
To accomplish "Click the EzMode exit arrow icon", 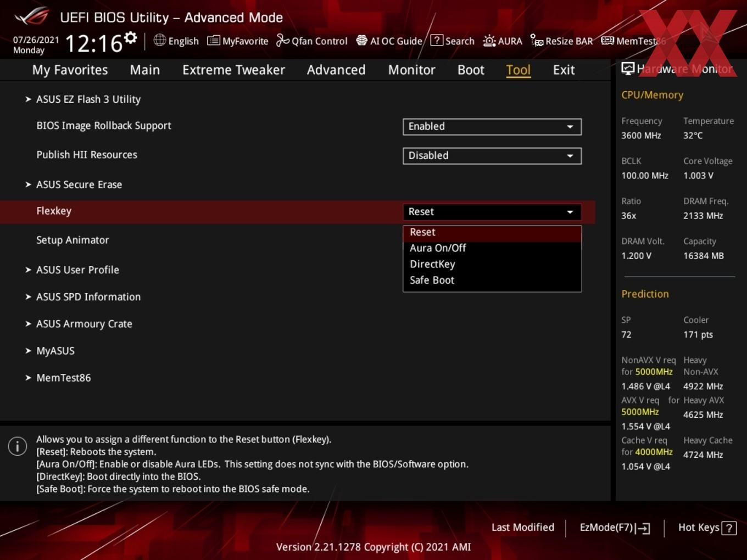I will (643, 528).
